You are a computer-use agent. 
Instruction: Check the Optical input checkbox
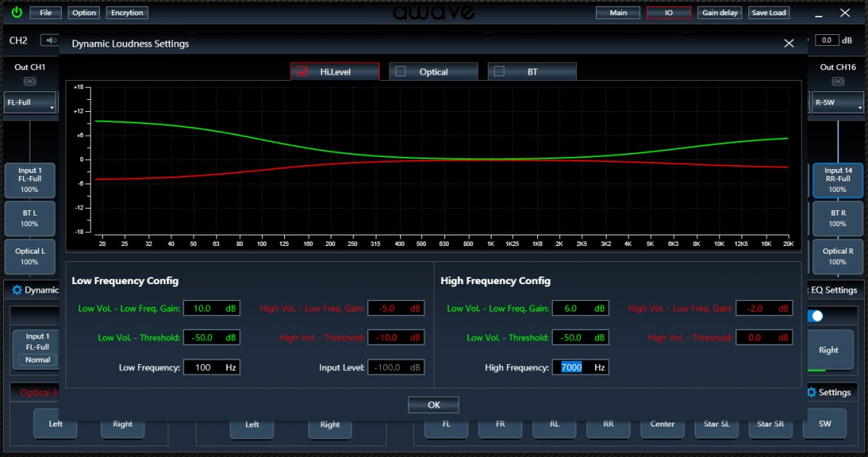point(401,72)
